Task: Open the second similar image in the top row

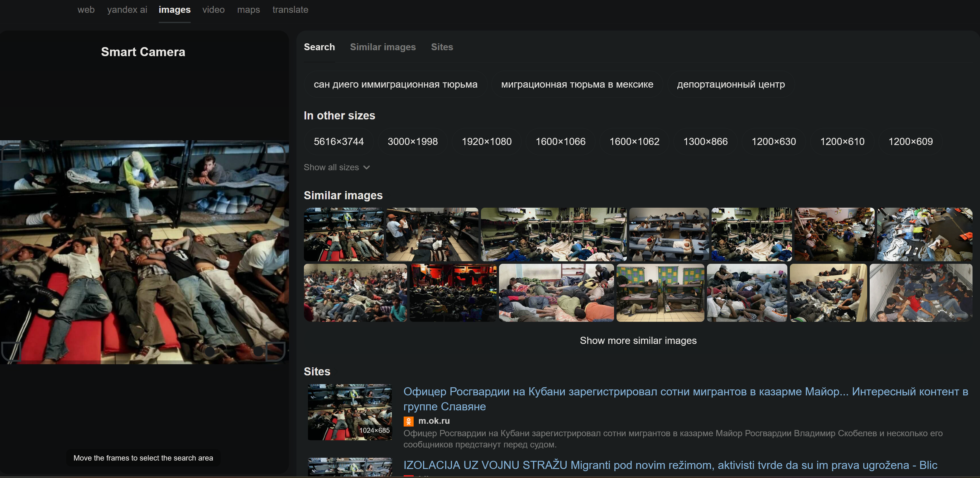Action: click(432, 234)
